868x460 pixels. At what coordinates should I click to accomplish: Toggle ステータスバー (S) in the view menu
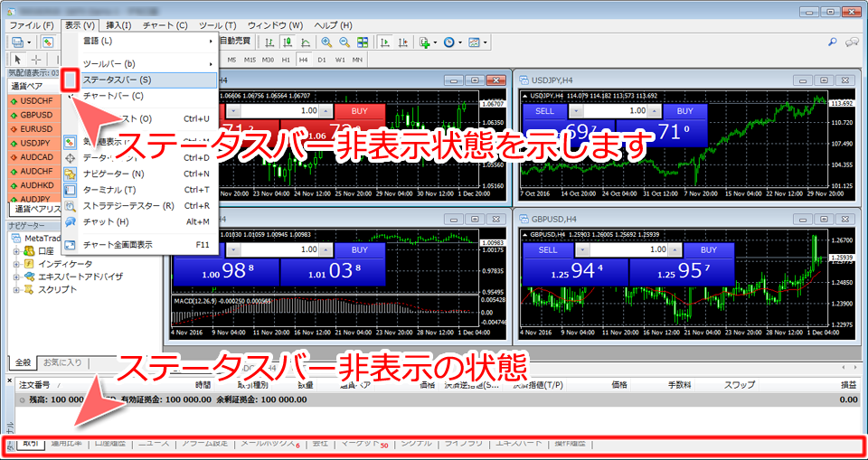pyautogui.click(x=139, y=80)
